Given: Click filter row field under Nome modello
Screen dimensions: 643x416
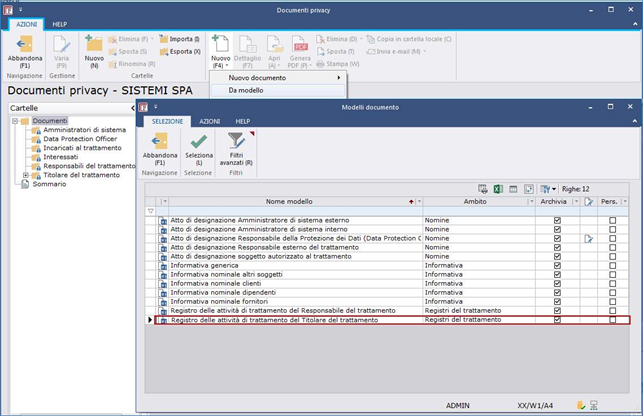Looking at the screenshot, I should [295, 211].
